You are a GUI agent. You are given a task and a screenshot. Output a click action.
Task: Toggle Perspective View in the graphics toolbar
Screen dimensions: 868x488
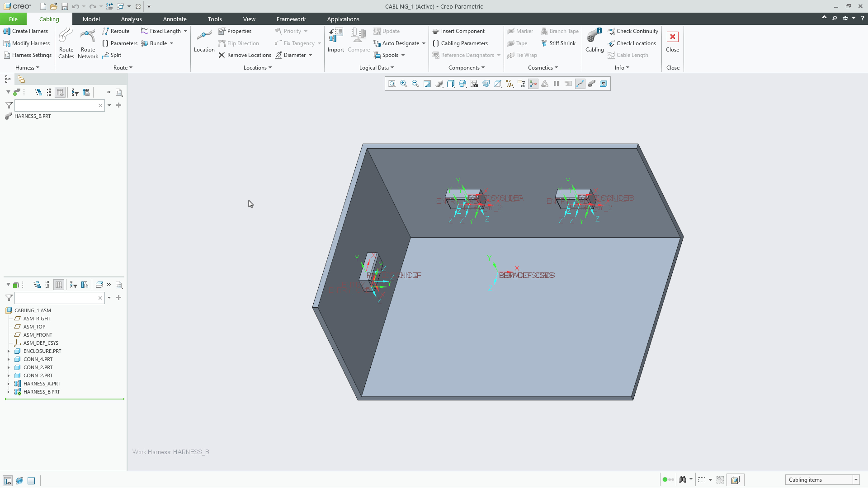486,84
